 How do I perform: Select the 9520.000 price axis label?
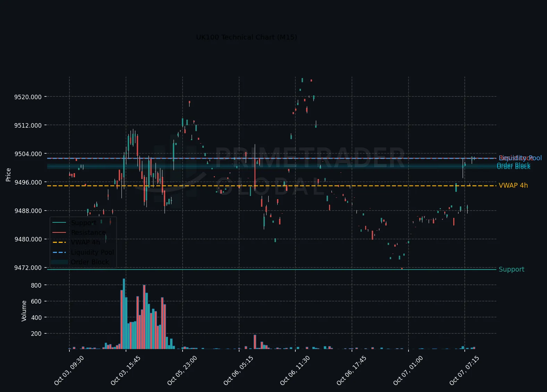(28, 97)
